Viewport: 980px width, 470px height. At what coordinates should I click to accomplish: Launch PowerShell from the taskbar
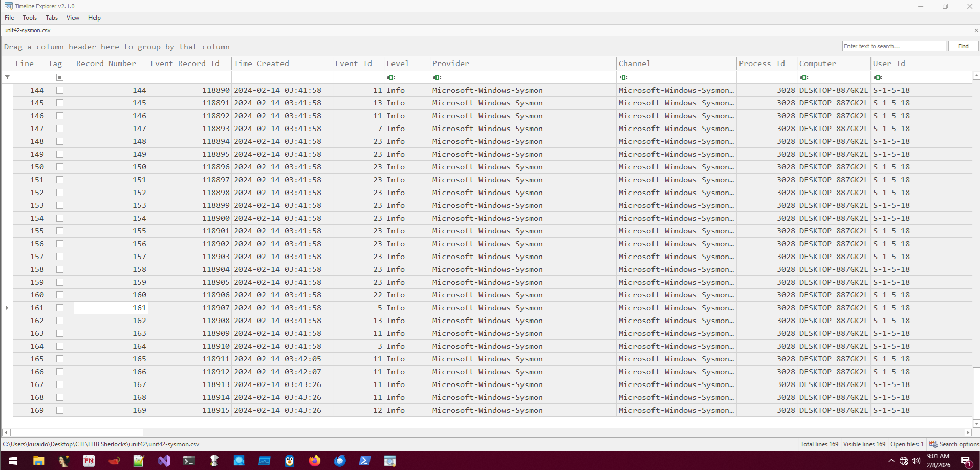pos(364,461)
